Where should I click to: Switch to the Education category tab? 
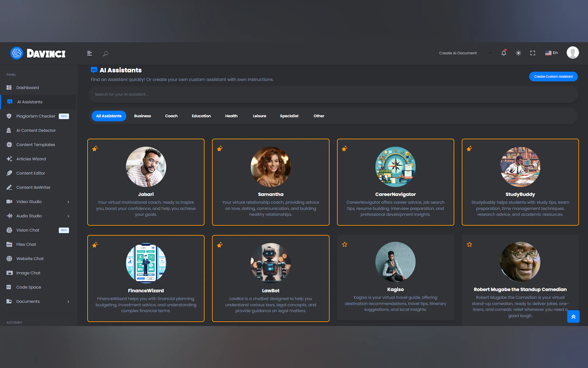click(x=201, y=116)
